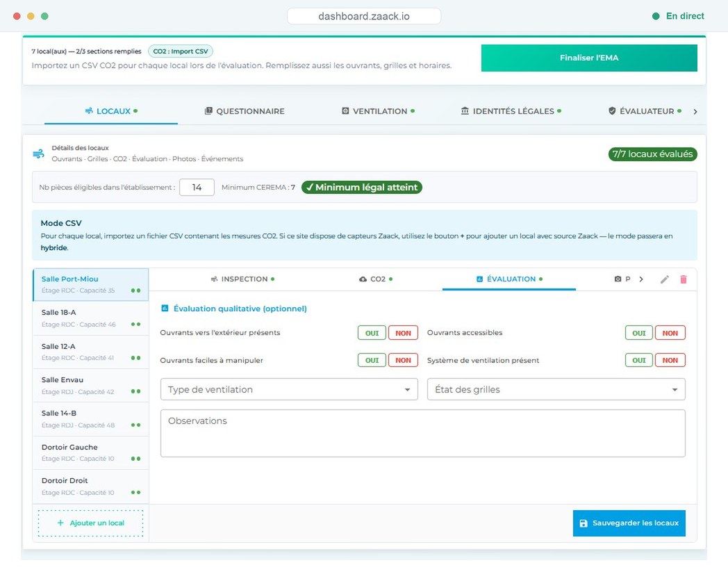Select Salle 18-A in the room list

click(x=90, y=318)
